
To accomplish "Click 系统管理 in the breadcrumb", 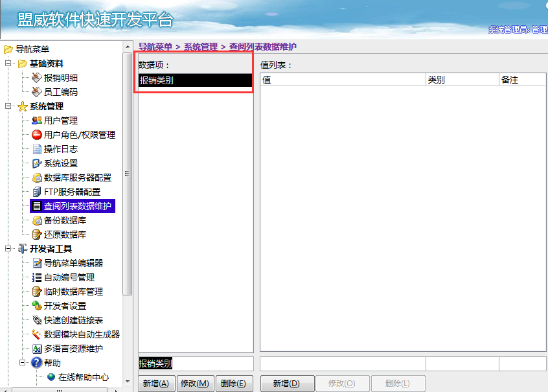I will pyautogui.click(x=201, y=47).
